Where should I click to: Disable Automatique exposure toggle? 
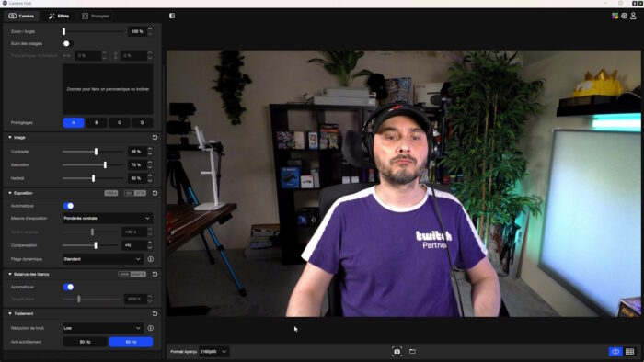[69, 206]
